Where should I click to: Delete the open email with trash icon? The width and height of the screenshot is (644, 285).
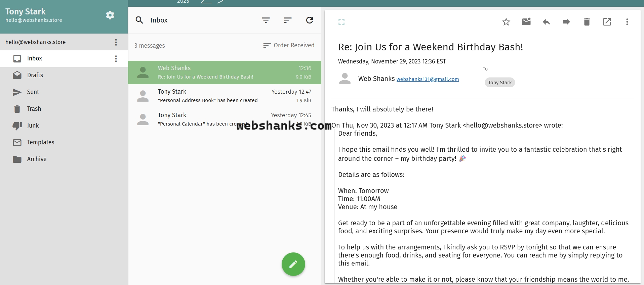click(x=587, y=22)
